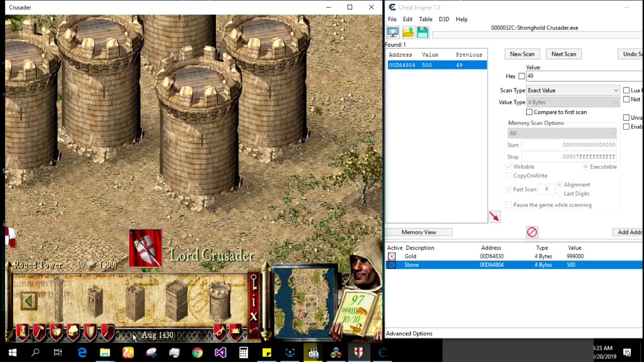Open sickle food processing shield category
This screenshot has height=362, width=644.
107,332
